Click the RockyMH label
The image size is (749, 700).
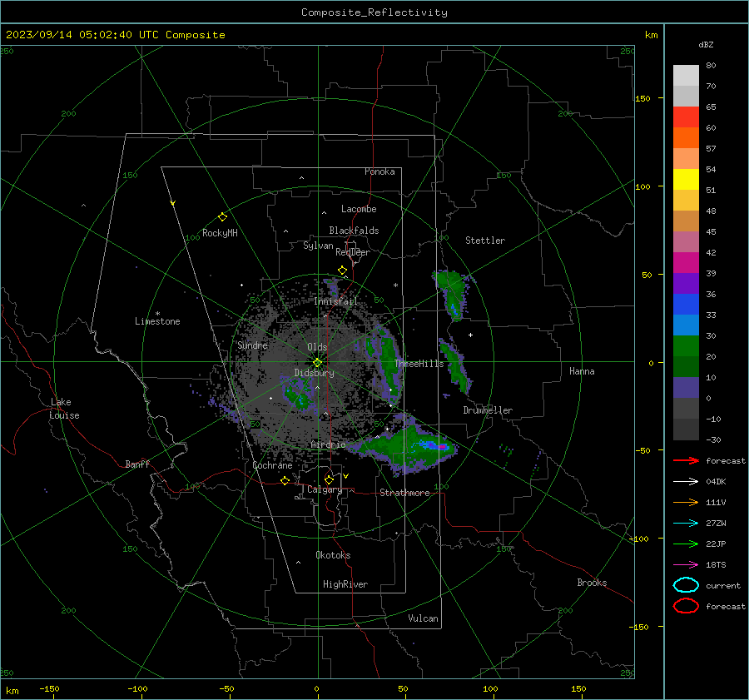click(x=220, y=233)
